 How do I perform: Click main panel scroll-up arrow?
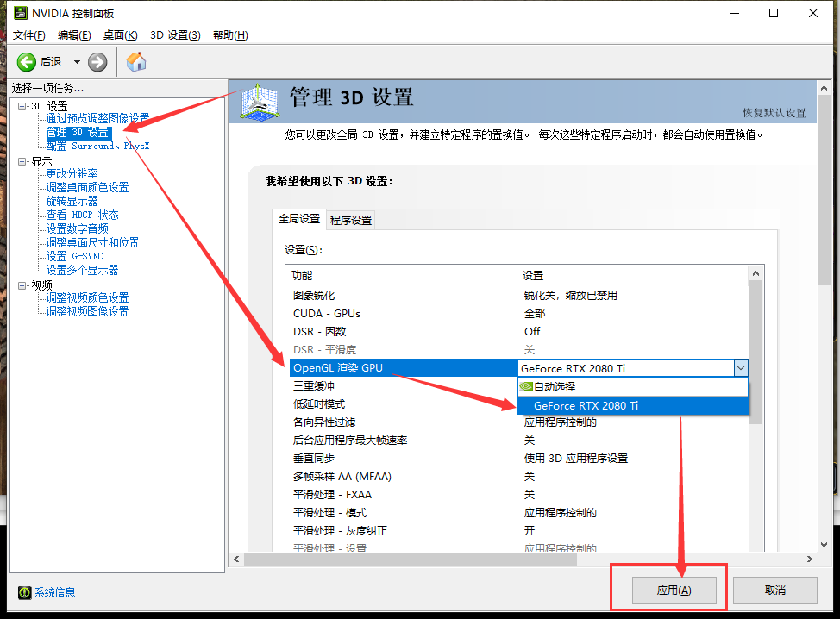pos(824,88)
